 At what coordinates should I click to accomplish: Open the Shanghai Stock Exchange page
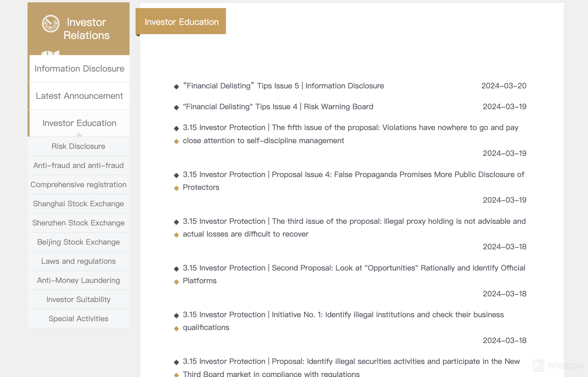[x=78, y=204]
